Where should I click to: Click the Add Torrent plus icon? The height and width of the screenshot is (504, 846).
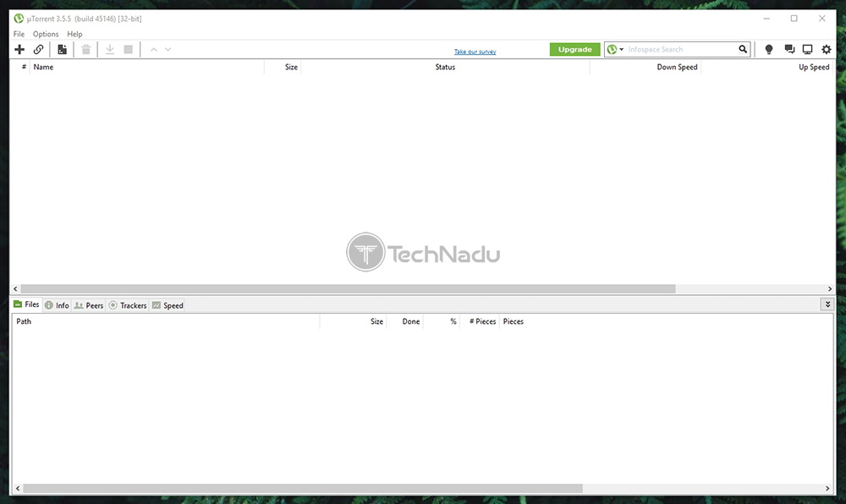19,49
